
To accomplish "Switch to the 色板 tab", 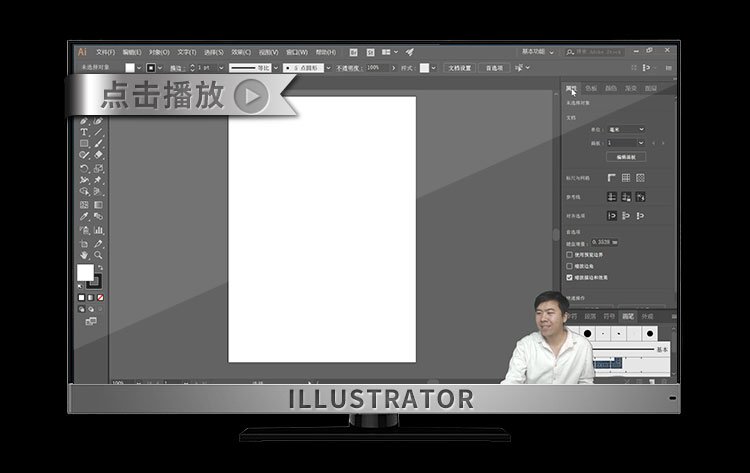I will pos(591,88).
